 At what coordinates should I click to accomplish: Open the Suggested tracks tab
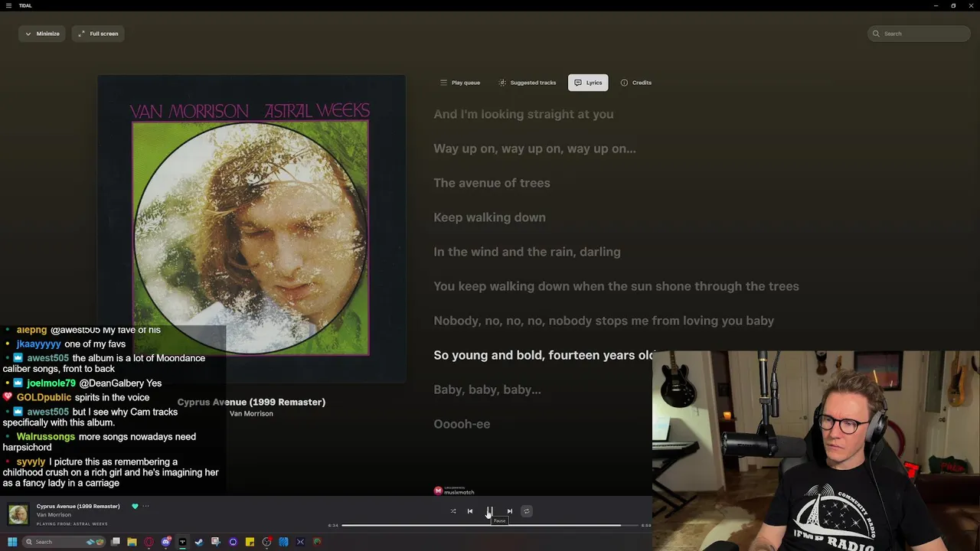[x=528, y=83]
